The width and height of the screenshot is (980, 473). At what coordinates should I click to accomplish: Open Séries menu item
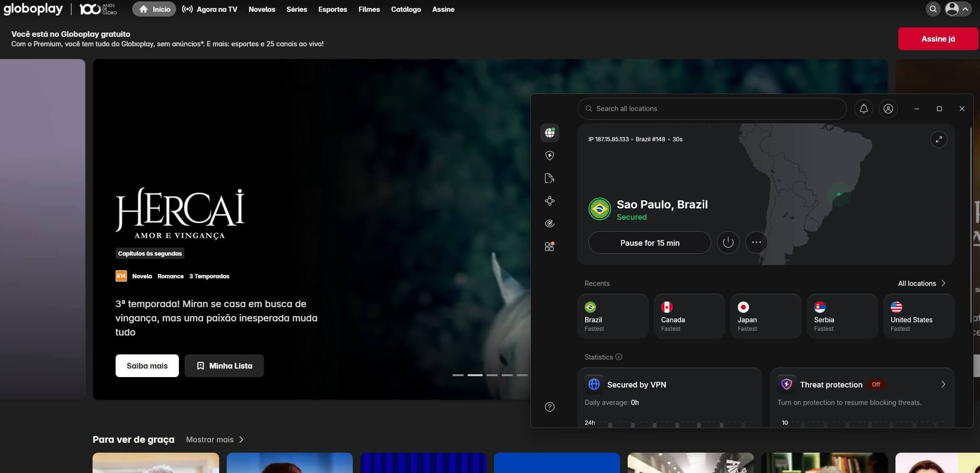(297, 9)
